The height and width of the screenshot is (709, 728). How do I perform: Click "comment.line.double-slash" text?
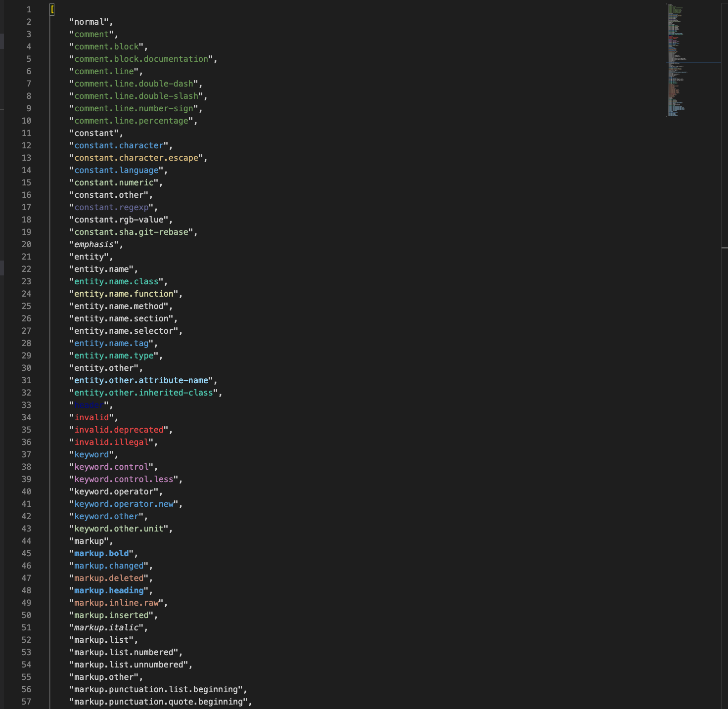(x=136, y=96)
